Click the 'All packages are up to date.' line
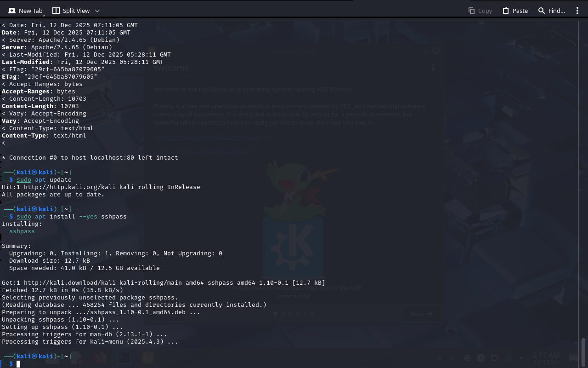588x368 pixels. 53,195
